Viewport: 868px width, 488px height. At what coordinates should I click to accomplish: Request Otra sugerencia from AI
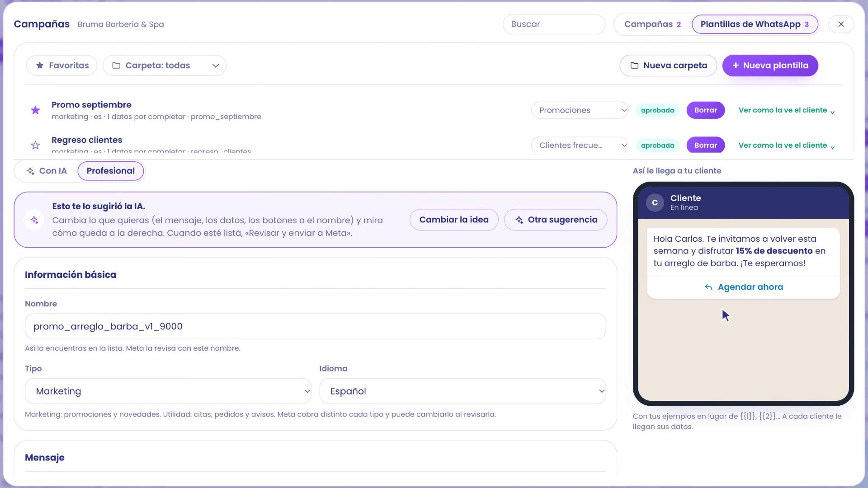tap(556, 220)
